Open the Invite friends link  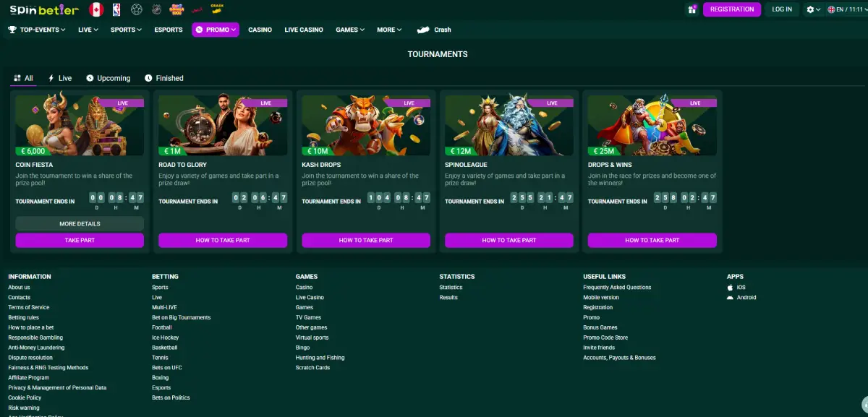coord(599,348)
